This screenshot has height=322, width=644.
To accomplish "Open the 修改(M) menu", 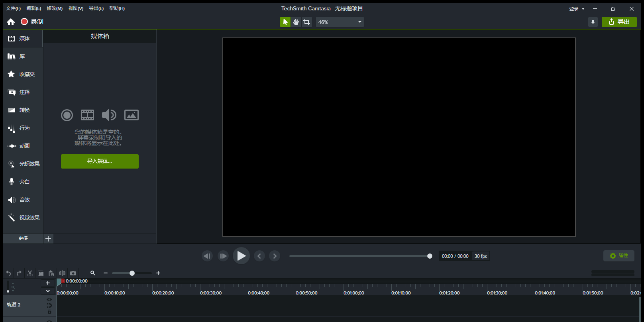I will [55, 8].
